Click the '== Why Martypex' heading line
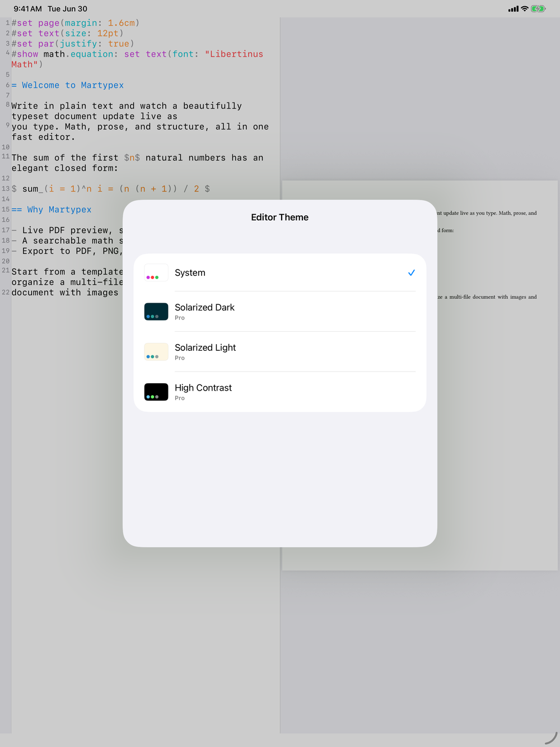The image size is (560, 747). pyautogui.click(x=52, y=210)
